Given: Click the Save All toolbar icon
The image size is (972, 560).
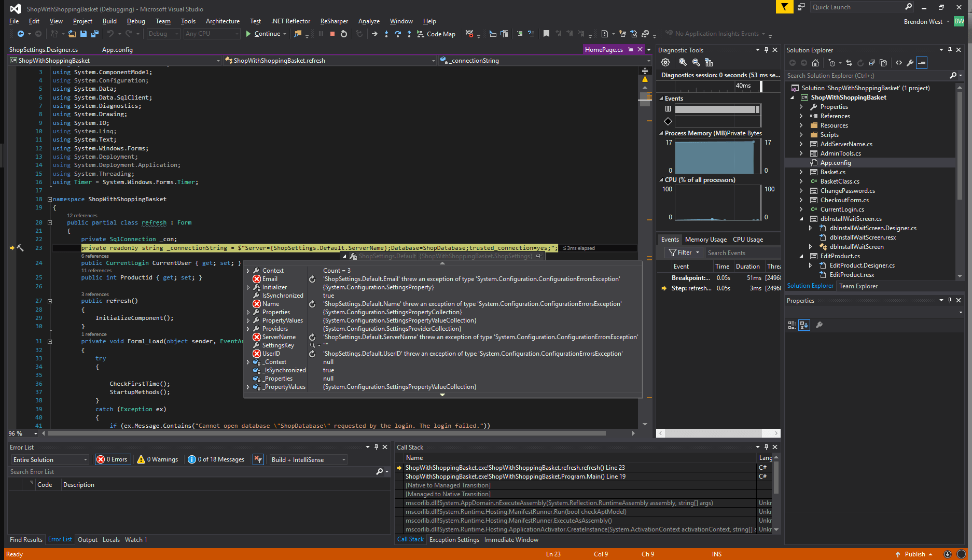Looking at the screenshot, I should pos(95,34).
